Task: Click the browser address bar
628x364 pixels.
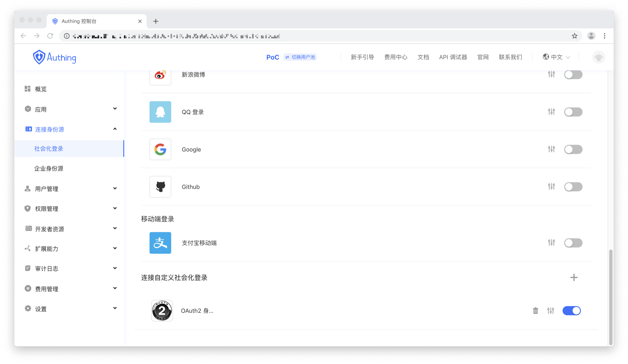Action: pyautogui.click(x=320, y=36)
